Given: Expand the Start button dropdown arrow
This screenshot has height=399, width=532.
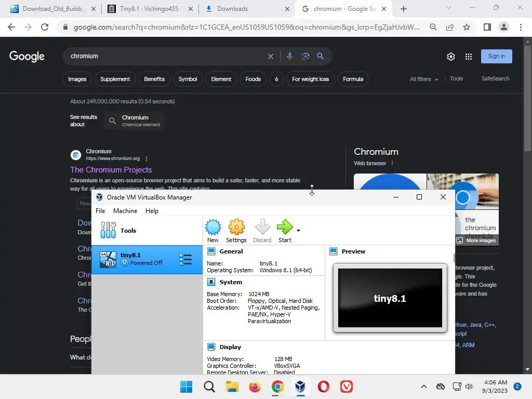Looking at the screenshot, I should coord(298,231).
